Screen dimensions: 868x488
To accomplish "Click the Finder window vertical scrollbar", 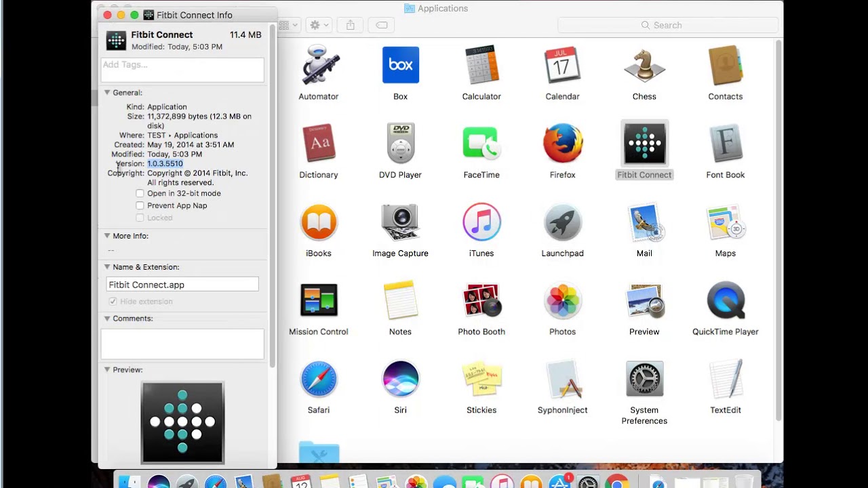I will pyautogui.click(x=778, y=230).
